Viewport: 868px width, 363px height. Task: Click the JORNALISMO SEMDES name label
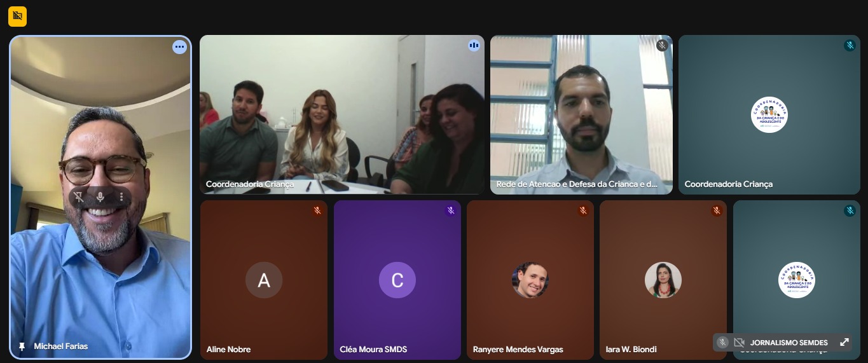pos(789,343)
